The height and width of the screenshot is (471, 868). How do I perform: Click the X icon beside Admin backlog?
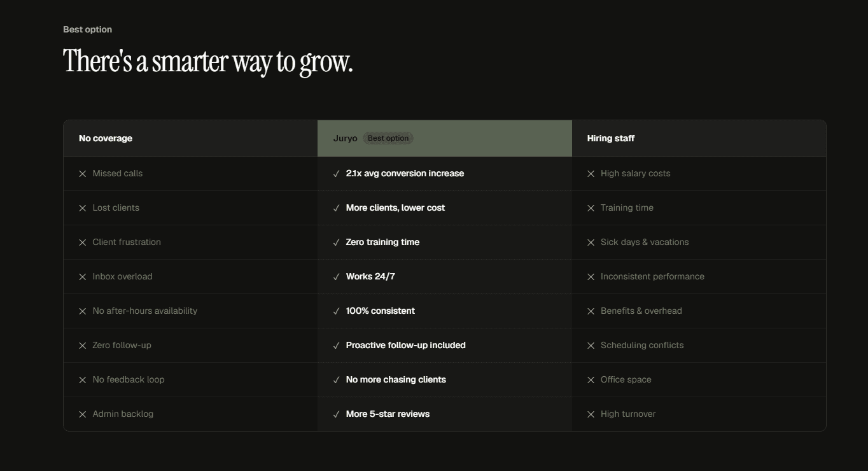82,414
